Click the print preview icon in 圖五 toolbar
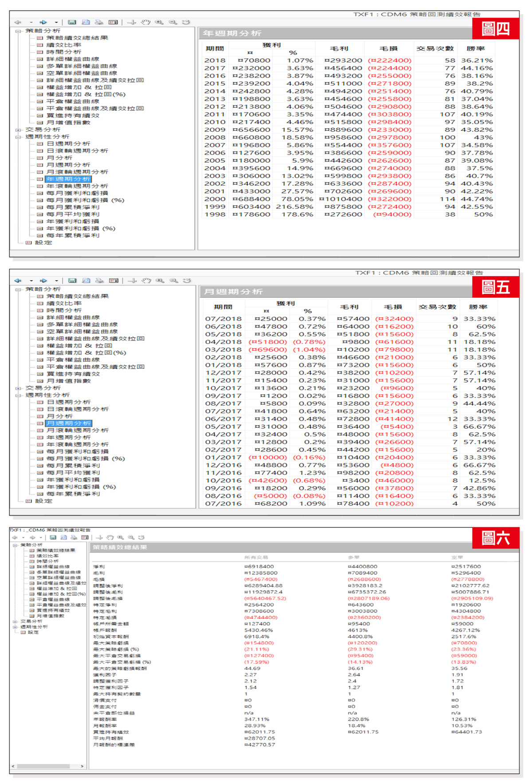Viewport: 532px width, 782px height. click(86, 281)
